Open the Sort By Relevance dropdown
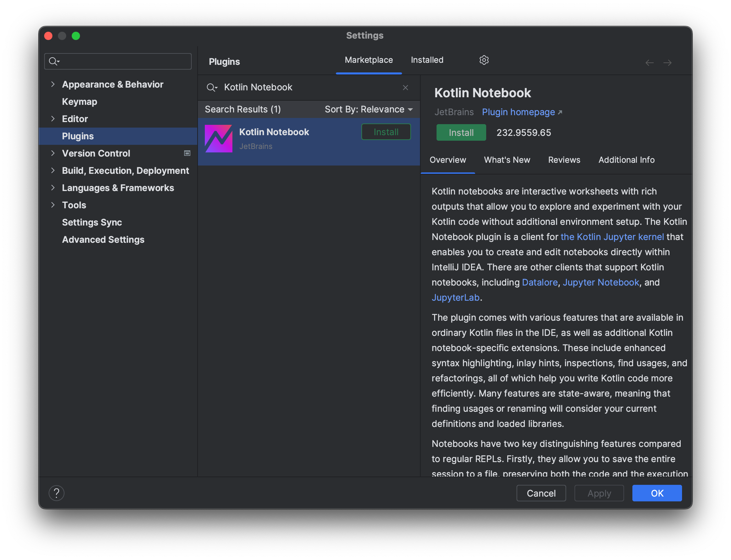The width and height of the screenshot is (731, 560). coord(369,109)
